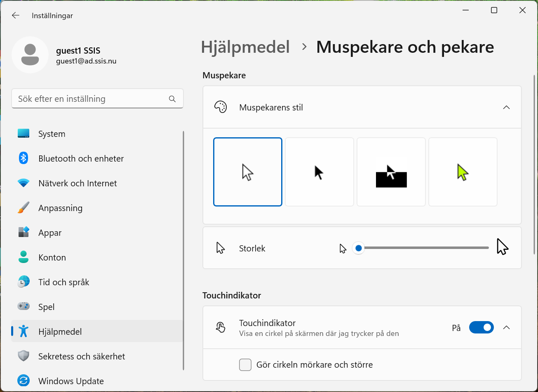Viewport: 538px width, 392px height.
Task: Click the shield icon for Sekretess och säkerhet
Action: [x=23, y=356]
